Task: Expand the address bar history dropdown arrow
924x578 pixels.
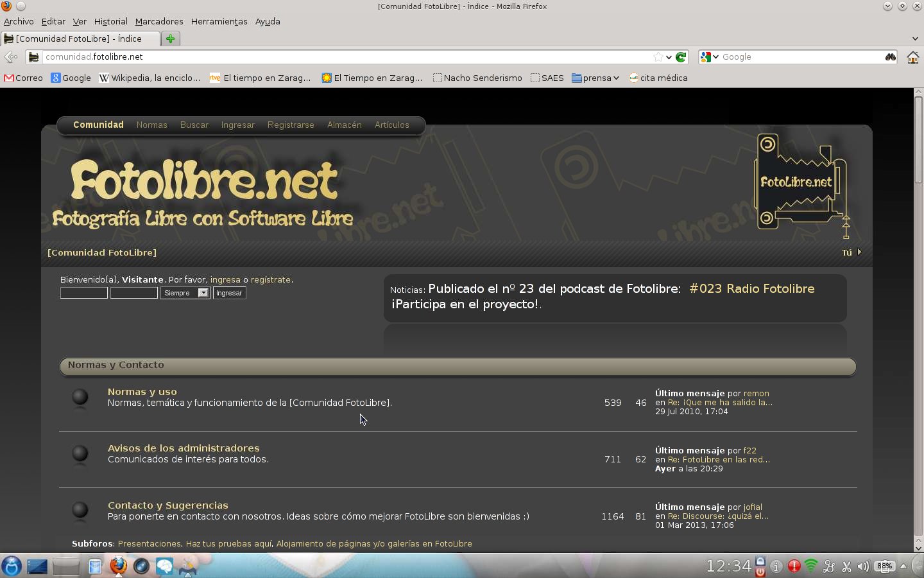Action: 669,57
